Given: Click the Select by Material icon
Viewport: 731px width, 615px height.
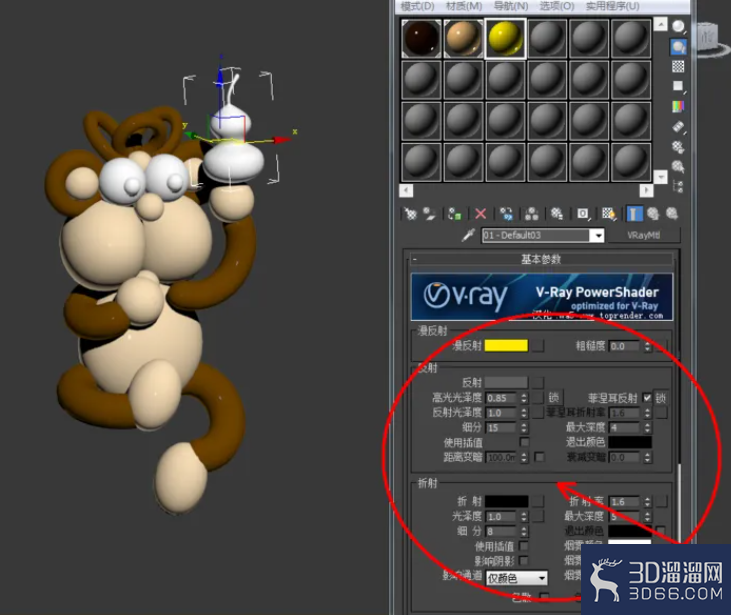Looking at the screenshot, I should coord(678,166).
